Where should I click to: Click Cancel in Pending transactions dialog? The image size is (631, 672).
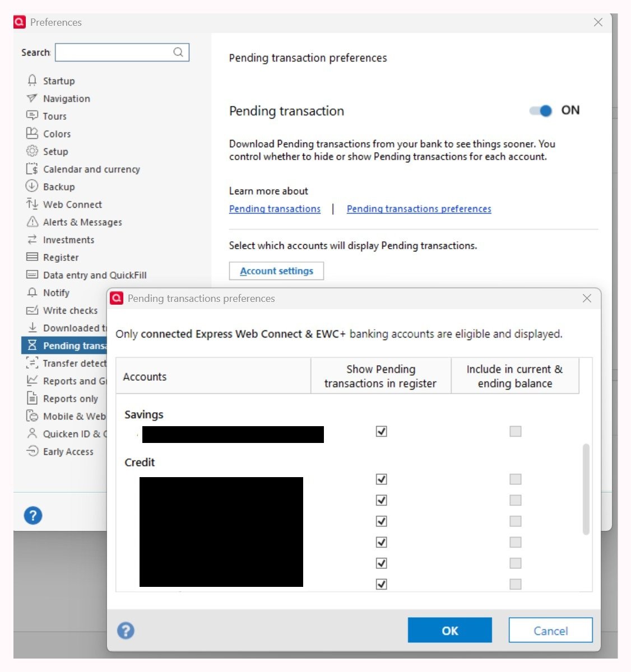pos(551,631)
